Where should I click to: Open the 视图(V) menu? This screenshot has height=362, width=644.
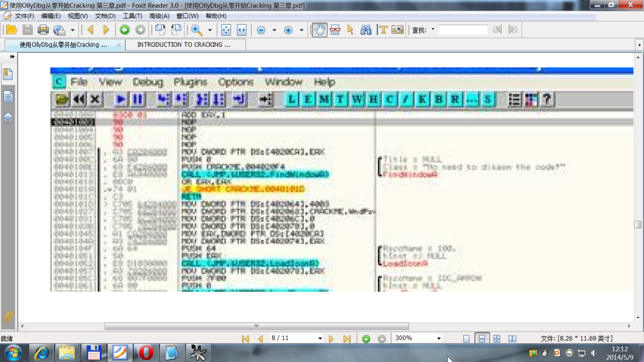point(77,16)
